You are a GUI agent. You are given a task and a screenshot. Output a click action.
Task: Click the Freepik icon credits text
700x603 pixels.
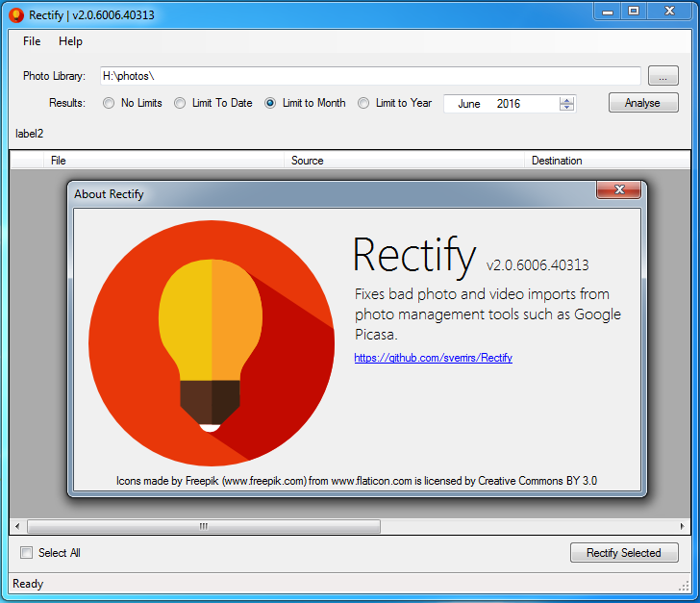tap(356, 481)
